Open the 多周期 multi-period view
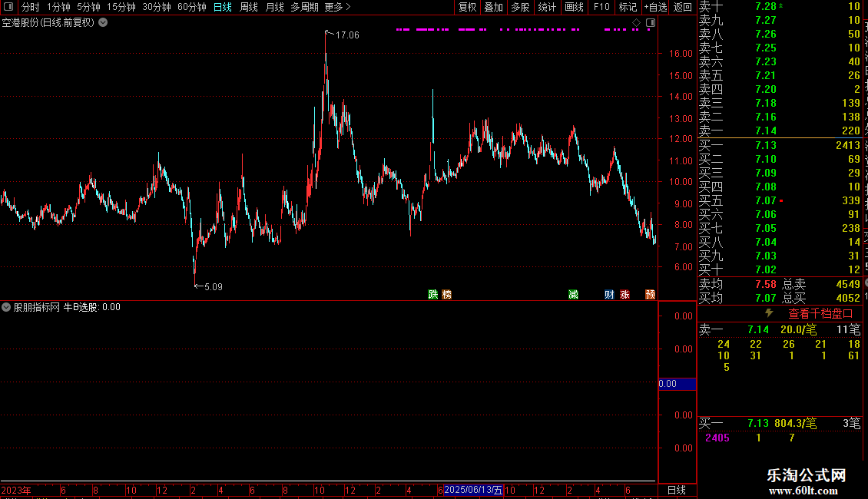Screen dimensions: 868x499 [304, 7]
